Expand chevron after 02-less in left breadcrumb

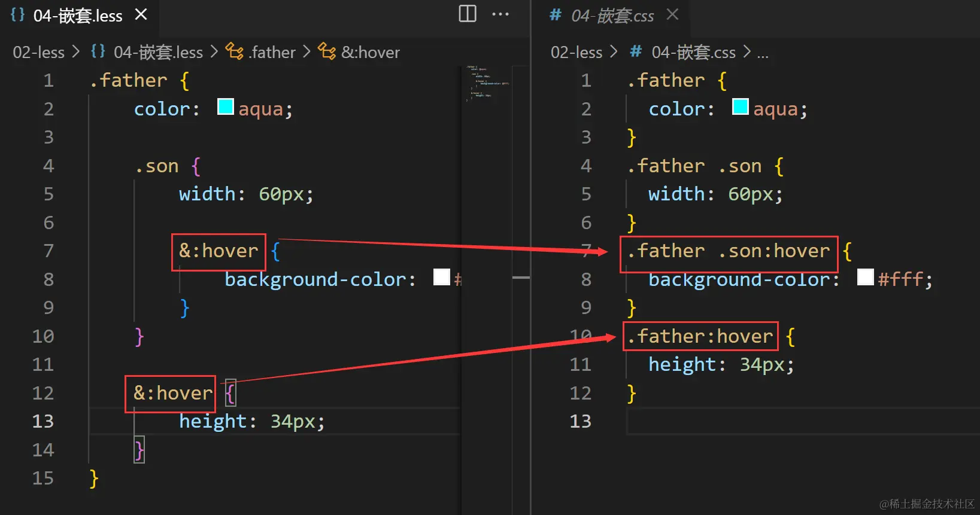pos(75,52)
